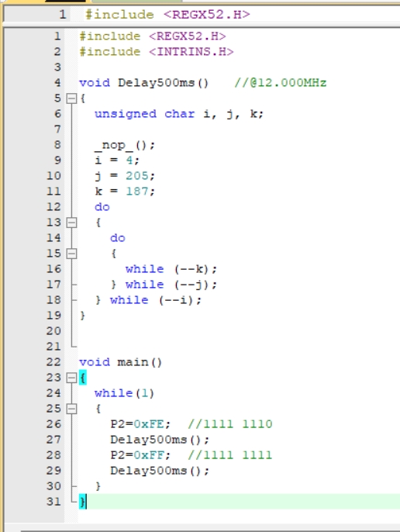The height and width of the screenshot is (532, 400).
Task: Click line number 3 in the gutter
Action: tap(57, 67)
